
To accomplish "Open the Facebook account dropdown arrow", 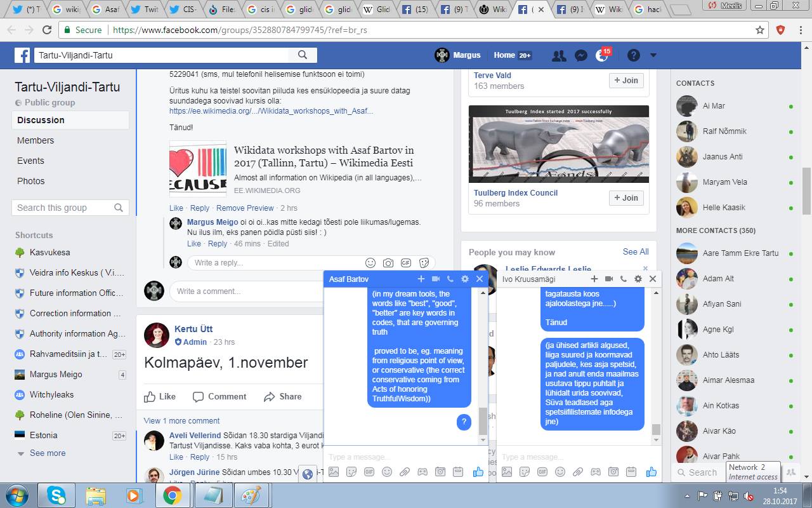I will click(653, 55).
